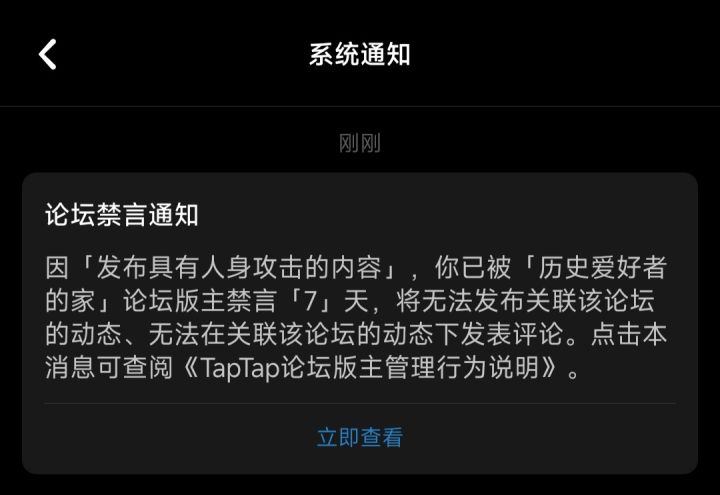Tap the divider line above 立即查看
The width and height of the screenshot is (720, 495).
(360, 404)
